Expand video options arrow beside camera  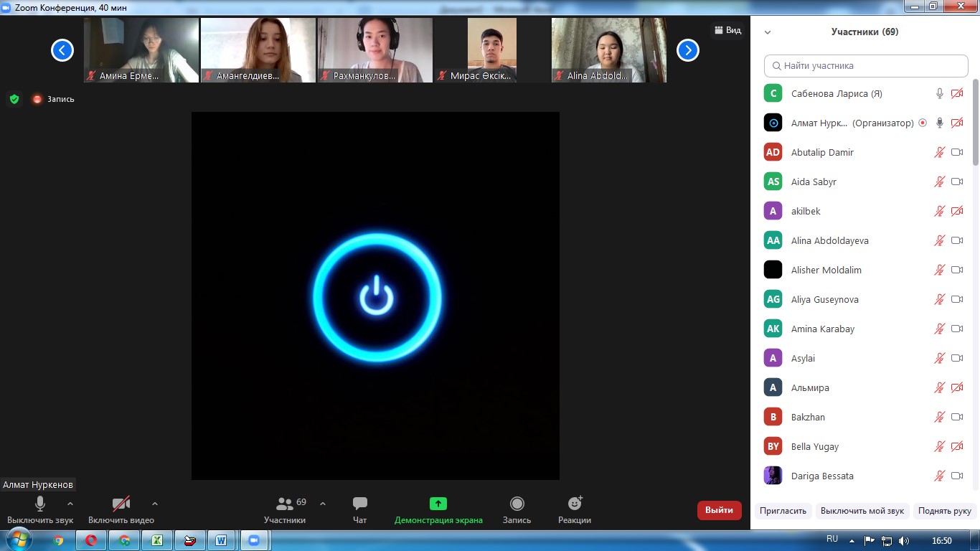coord(155,504)
